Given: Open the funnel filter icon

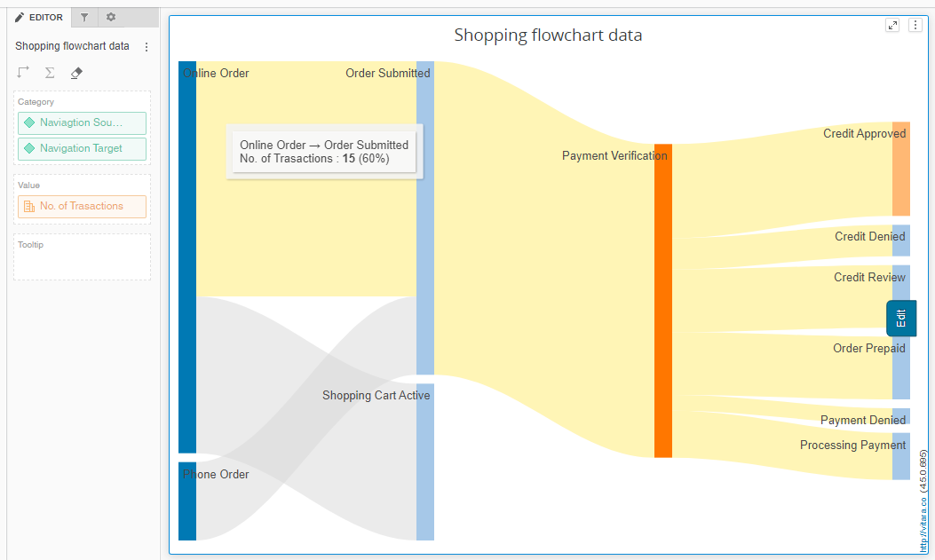Looking at the screenshot, I should click(x=83, y=17).
